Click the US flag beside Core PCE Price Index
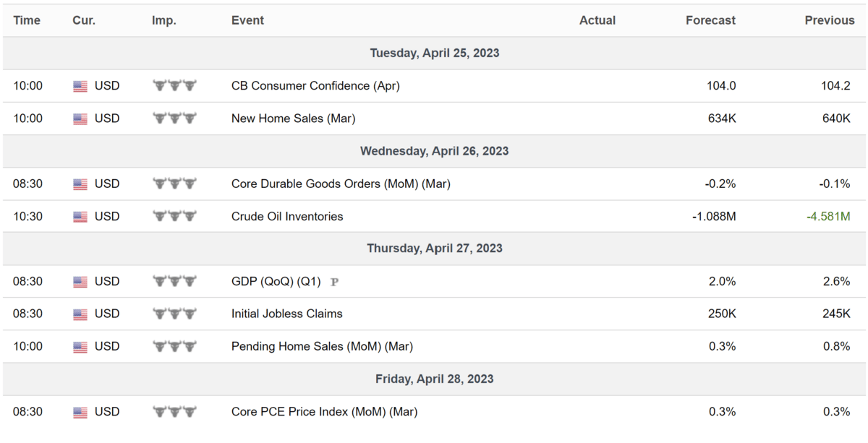This screenshot has width=868, height=443. [80, 413]
